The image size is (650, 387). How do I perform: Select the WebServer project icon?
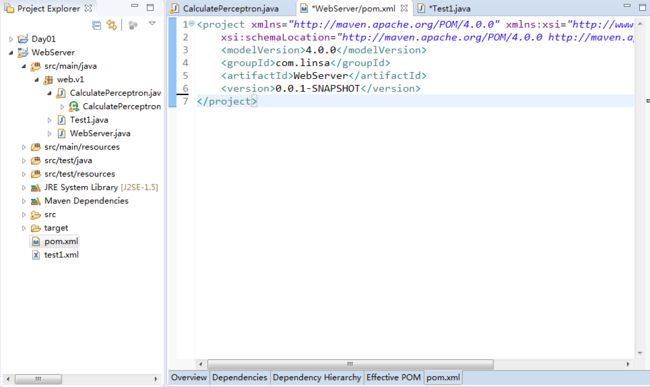pyautogui.click(x=23, y=53)
